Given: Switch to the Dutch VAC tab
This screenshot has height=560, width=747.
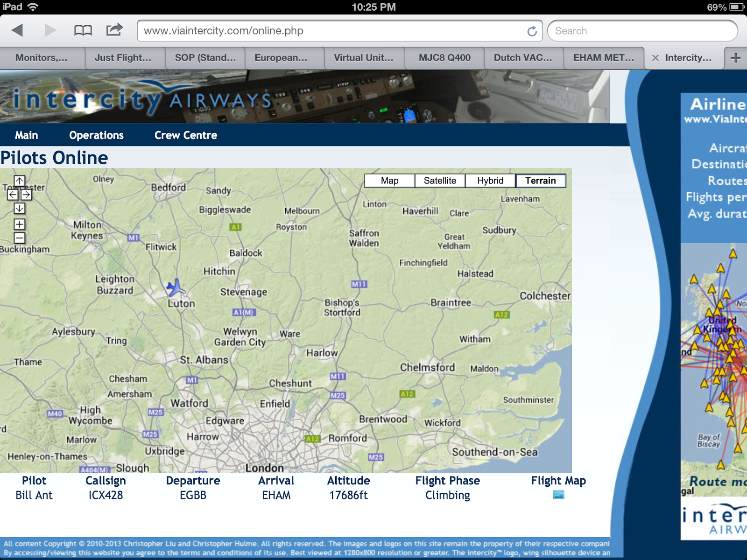Looking at the screenshot, I should 523,58.
